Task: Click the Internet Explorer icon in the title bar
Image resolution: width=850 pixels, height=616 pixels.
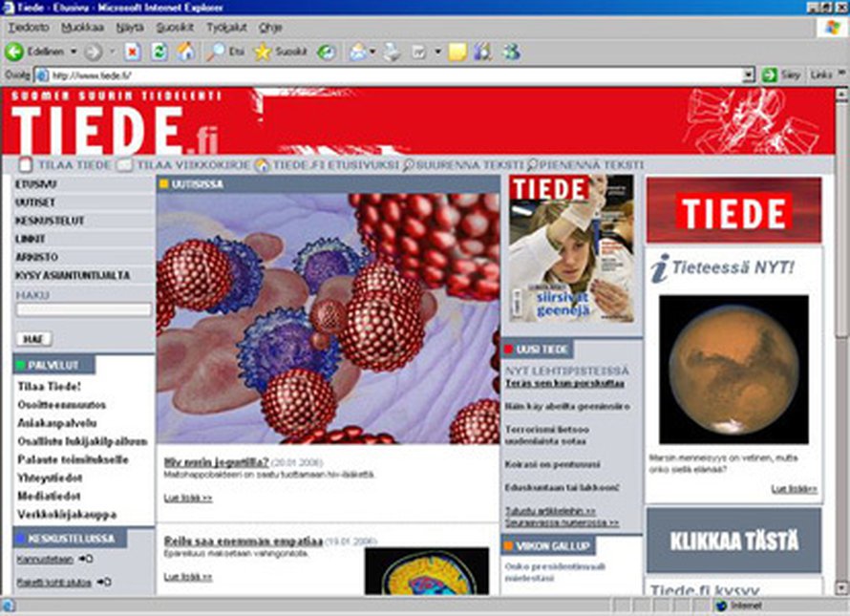Action: pos(8,7)
